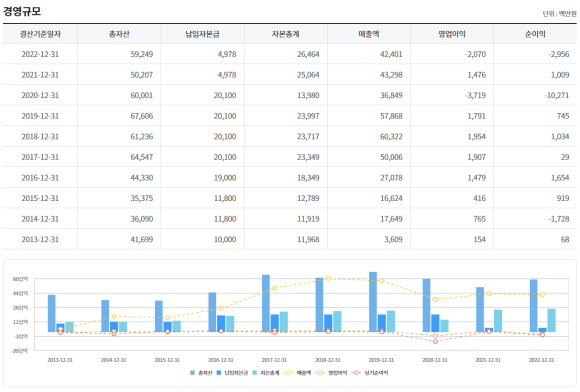This screenshot has width=580, height=392.
Task: Click the 자본총계 table column header
Action: click(x=286, y=34)
